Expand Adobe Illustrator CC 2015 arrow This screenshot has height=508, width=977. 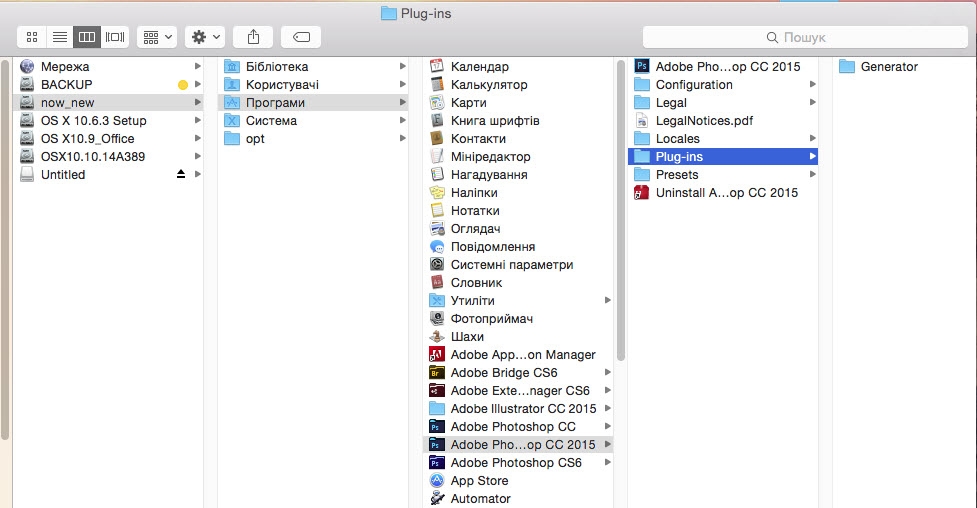pyautogui.click(x=608, y=408)
